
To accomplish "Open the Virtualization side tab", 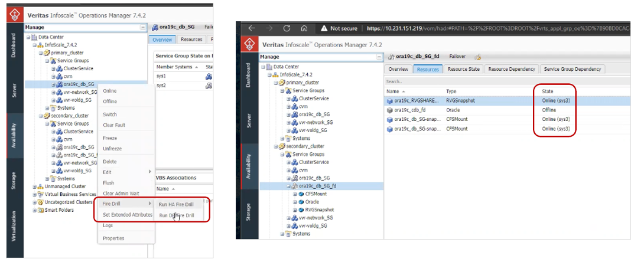I will [15, 227].
